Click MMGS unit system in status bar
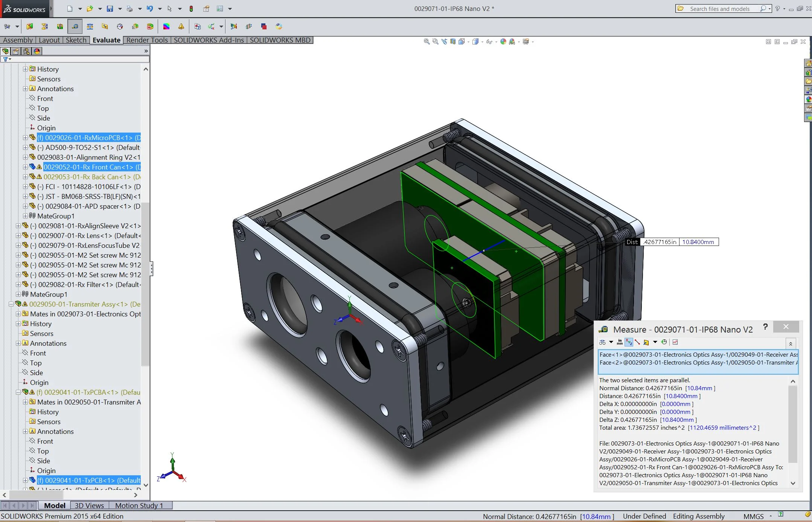This screenshot has height=522, width=812. click(x=753, y=516)
